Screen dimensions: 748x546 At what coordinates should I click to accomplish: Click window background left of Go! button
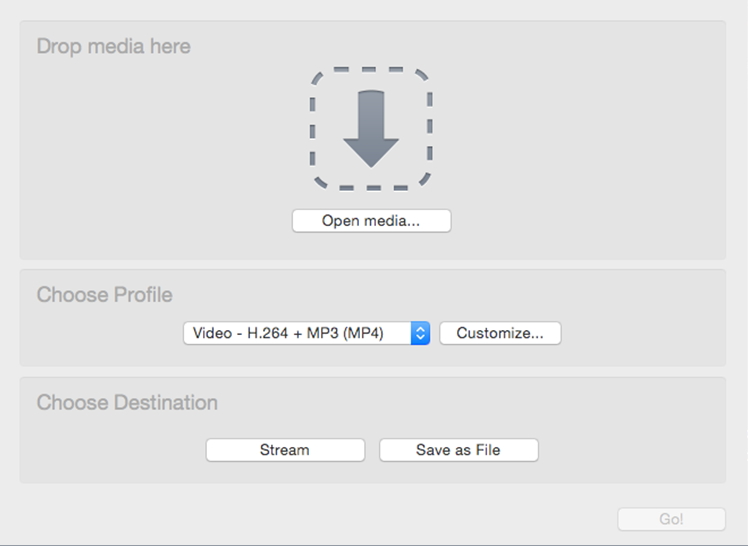(400, 519)
